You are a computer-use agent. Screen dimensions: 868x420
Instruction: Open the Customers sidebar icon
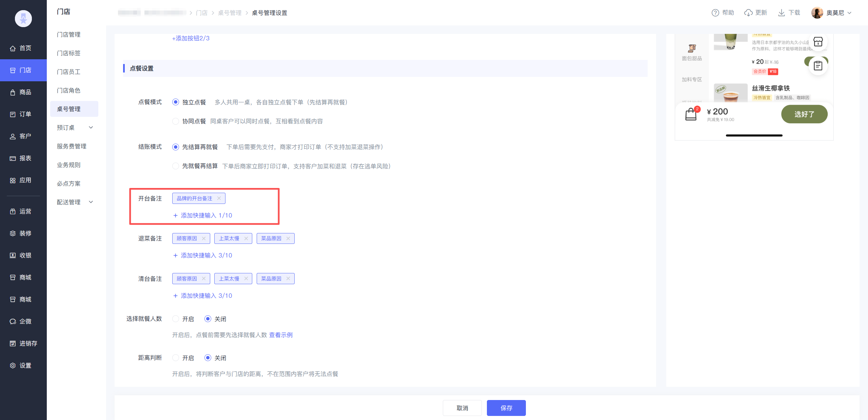pos(13,136)
